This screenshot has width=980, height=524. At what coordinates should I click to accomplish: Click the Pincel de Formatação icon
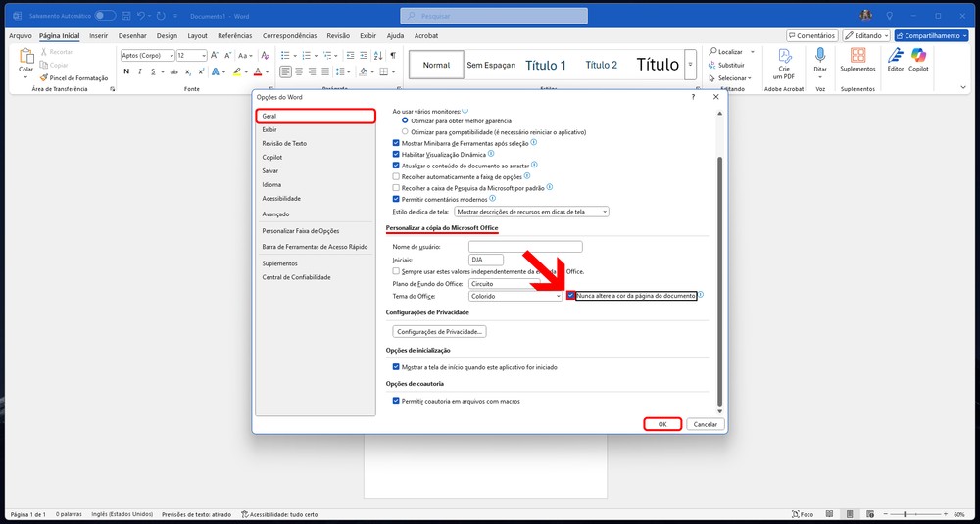43,78
